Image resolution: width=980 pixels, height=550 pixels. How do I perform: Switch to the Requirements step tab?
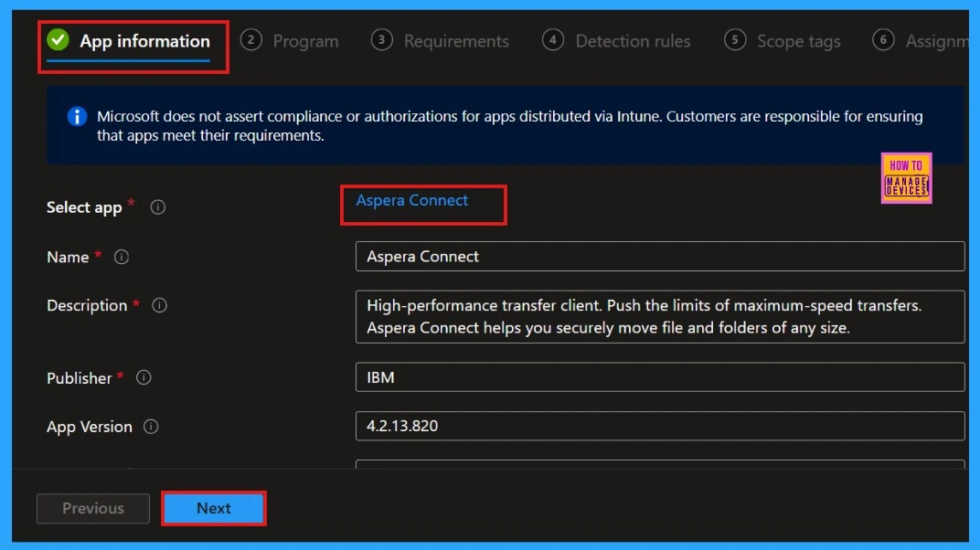coord(440,41)
